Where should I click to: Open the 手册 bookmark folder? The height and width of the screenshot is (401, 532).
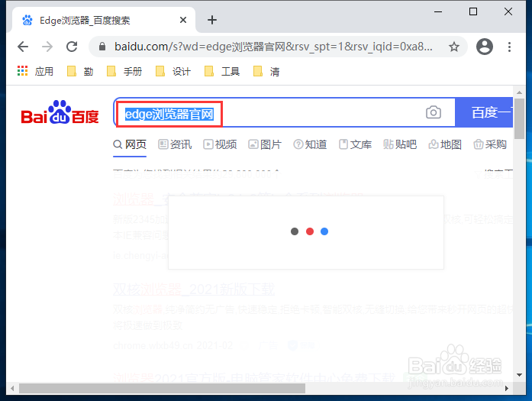(x=124, y=71)
